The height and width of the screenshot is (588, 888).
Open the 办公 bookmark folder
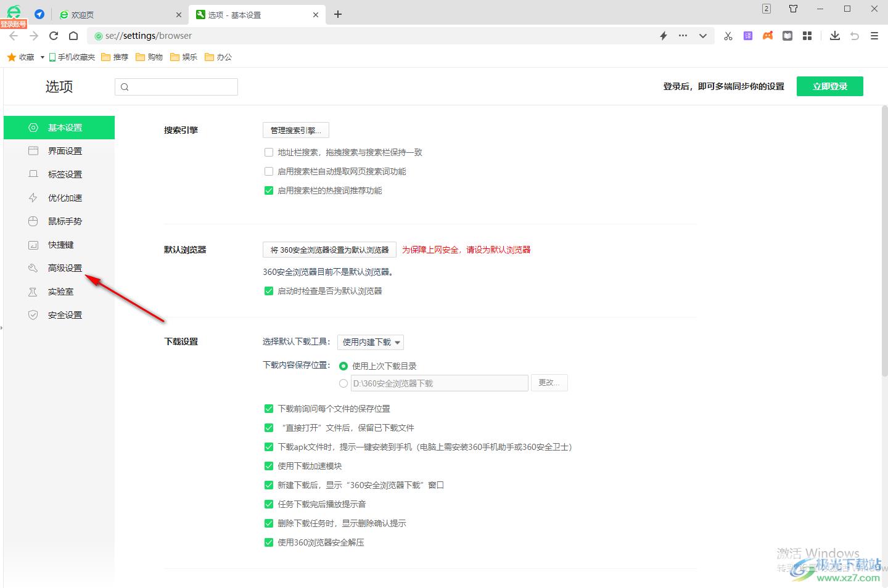(x=218, y=57)
